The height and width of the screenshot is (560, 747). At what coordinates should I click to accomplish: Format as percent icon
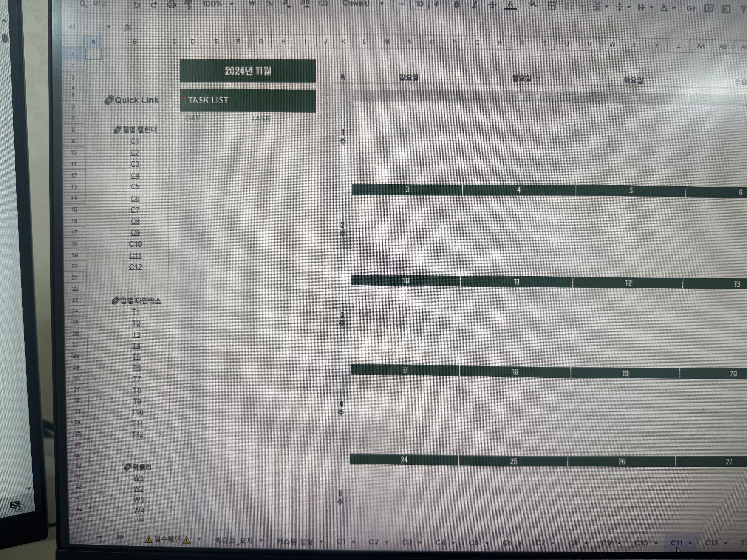tap(270, 4)
